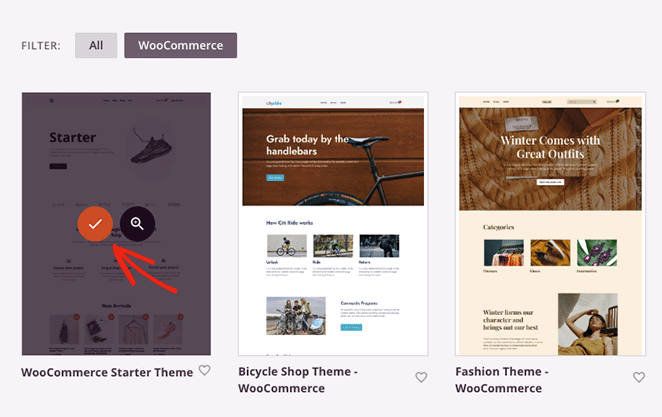Screen dimensions: 662x417
Task: Open the Bicycle Shop theme thumbnail
Action: pos(333,224)
